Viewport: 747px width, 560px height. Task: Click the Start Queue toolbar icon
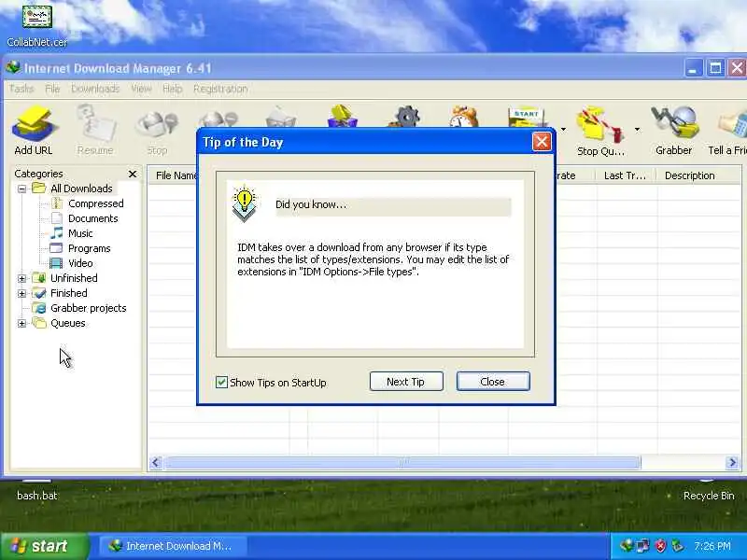click(x=527, y=117)
